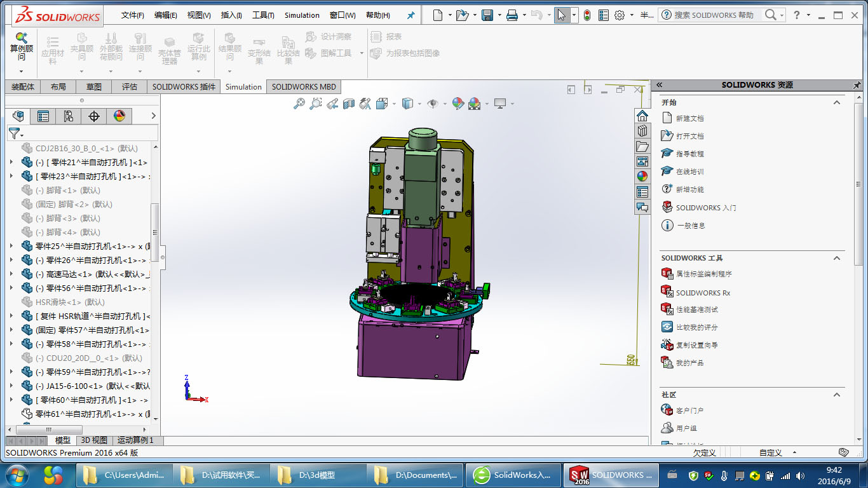Switch to the 评估 tab

(x=130, y=87)
